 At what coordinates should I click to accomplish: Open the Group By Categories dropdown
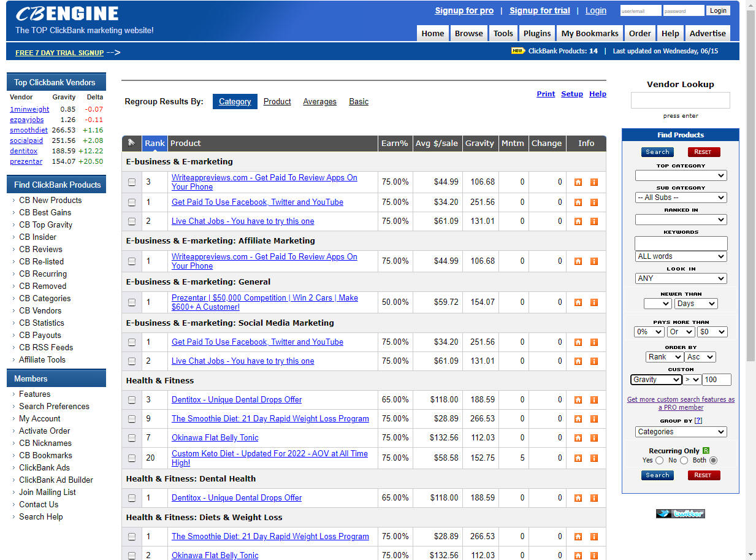pyautogui.click(x=681, y=432)
